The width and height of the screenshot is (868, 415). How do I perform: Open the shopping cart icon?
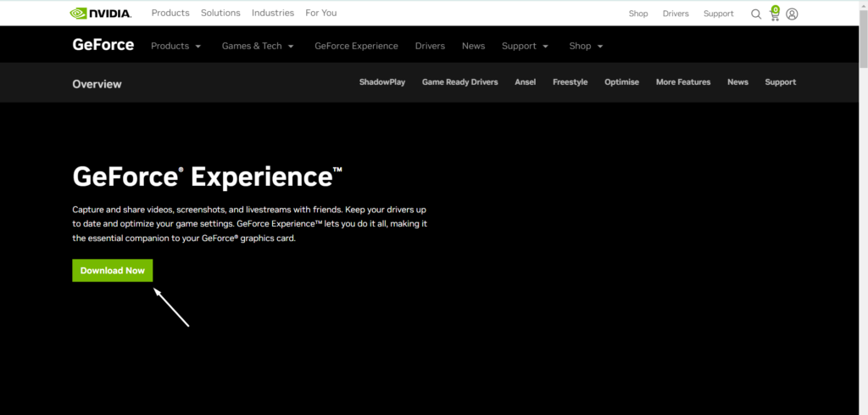[775, 14]
